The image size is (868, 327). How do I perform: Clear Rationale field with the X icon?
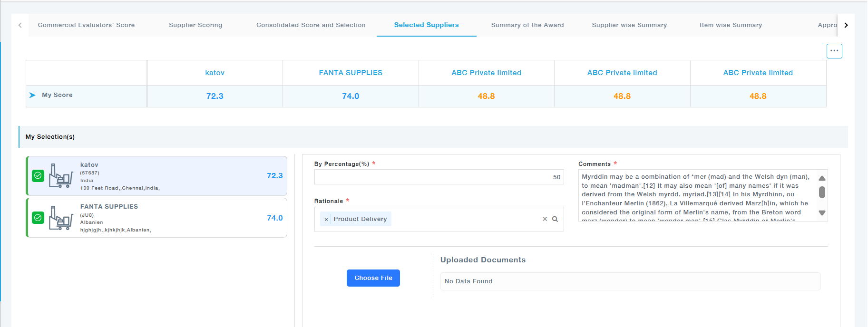click(545, 219)
